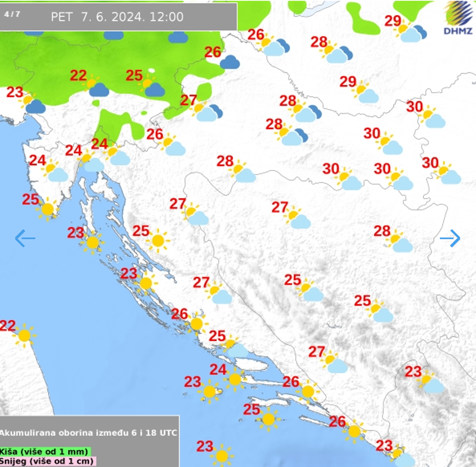Image resolution: width=476 pixels, height=467 pixels.
Task: Click the sun icon beside 24 on the southern islands
Action: (235, 379)
